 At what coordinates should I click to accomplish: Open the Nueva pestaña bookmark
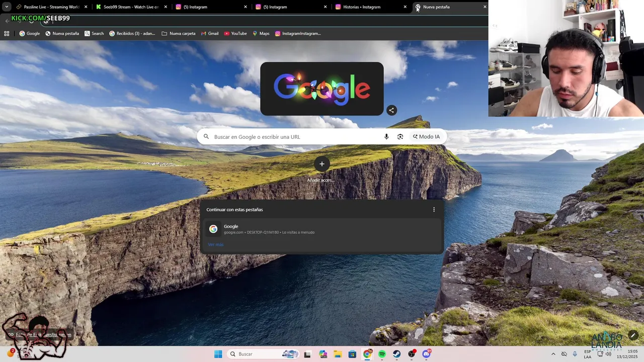tap(62, 34)
